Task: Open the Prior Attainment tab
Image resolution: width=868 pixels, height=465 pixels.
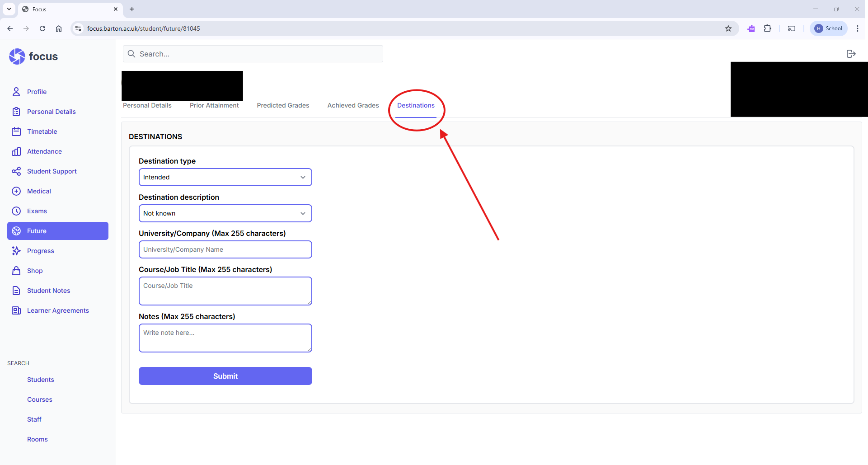Action: point(214,105)
